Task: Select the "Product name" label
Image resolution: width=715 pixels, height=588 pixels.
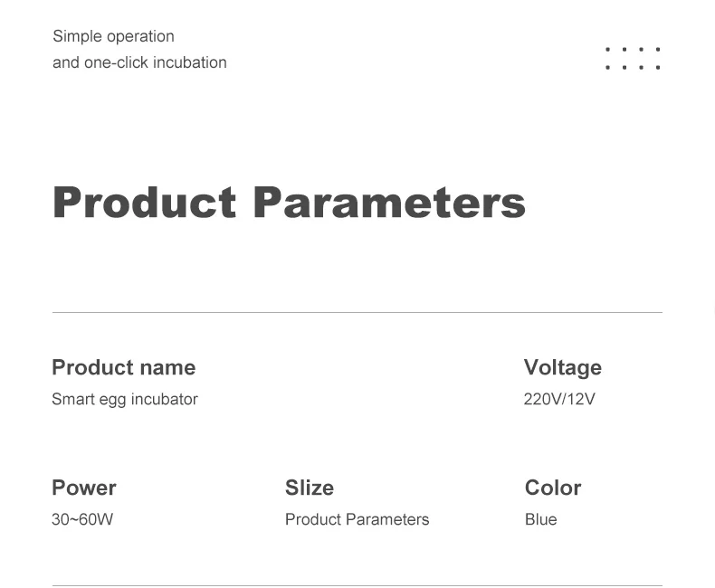Action: [x=123, y=367]
